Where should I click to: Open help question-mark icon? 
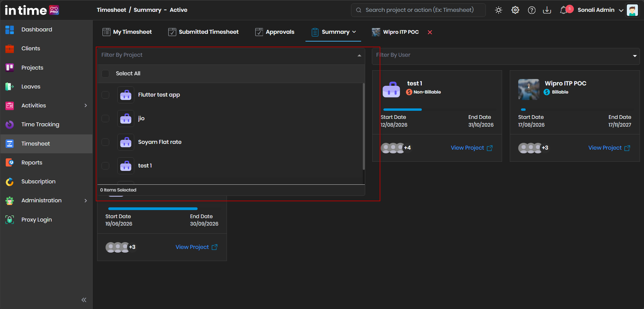click(532, 10)
